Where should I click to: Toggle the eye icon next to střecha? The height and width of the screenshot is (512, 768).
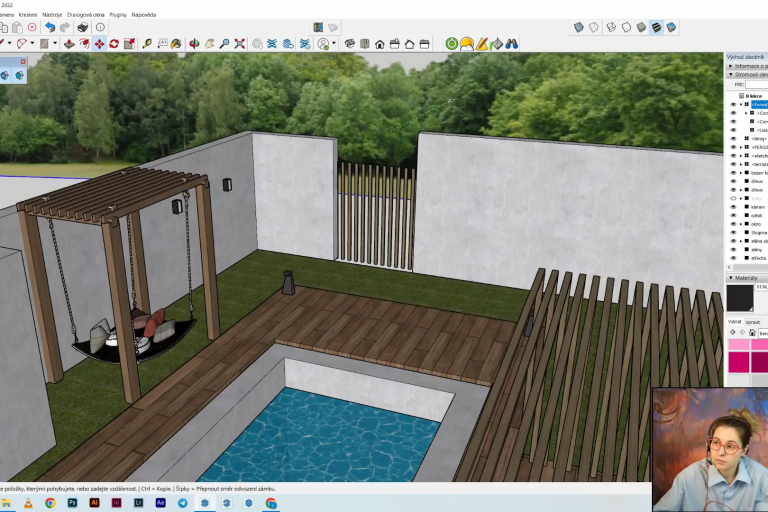tap(732, 258)
